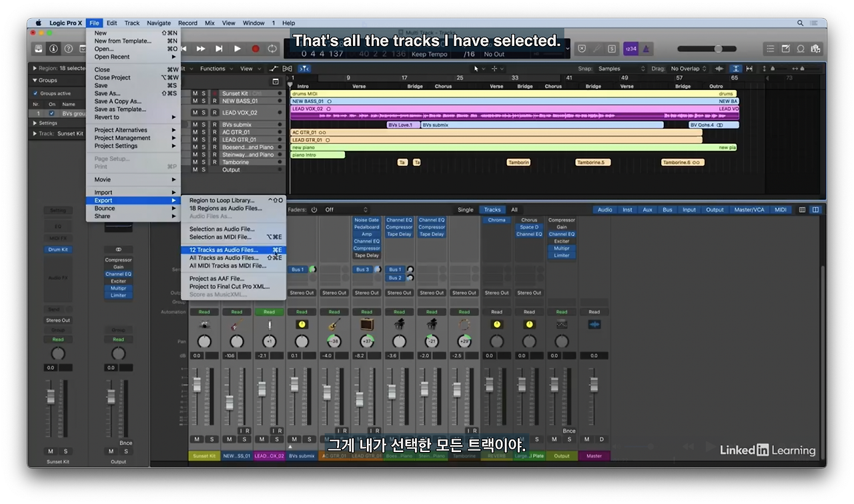Image resolution: width=854 pixels, height=504 pixels.
Task: Expand the group Settings triangle
Action: coord(35,123)
